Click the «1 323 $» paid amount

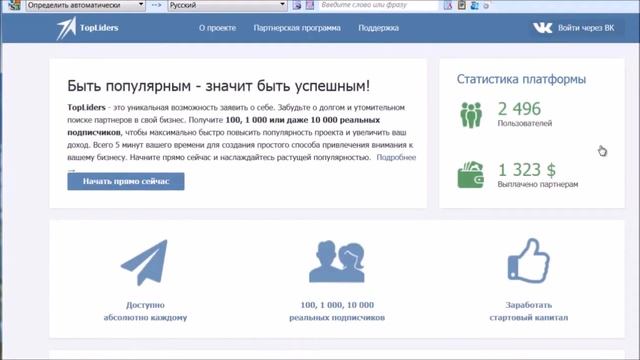pyautogui.click(x=527, y=170)
